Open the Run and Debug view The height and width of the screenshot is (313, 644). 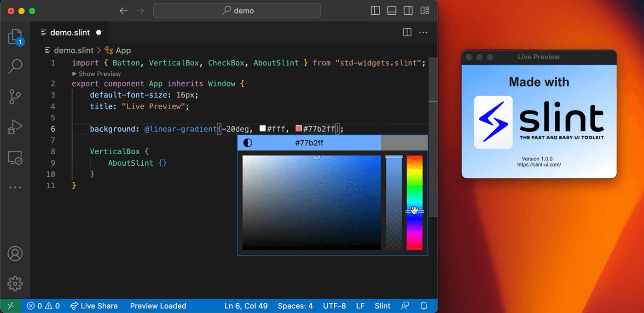pos(15,128)
